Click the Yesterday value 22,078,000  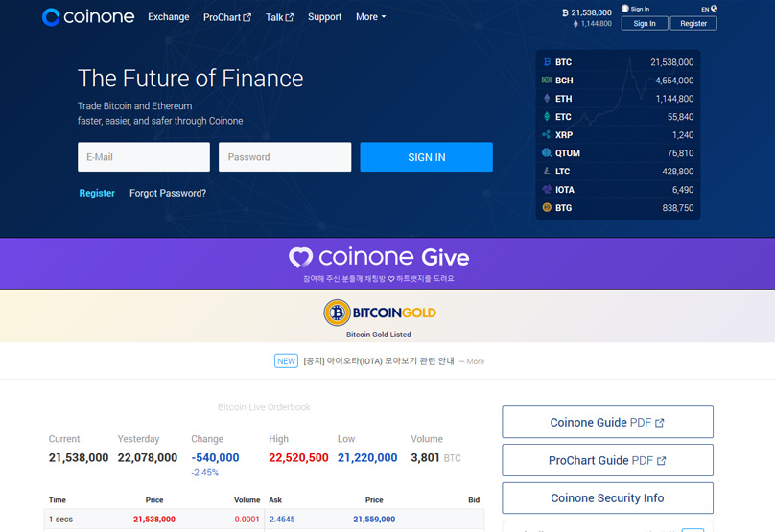[x=148, y=458]
